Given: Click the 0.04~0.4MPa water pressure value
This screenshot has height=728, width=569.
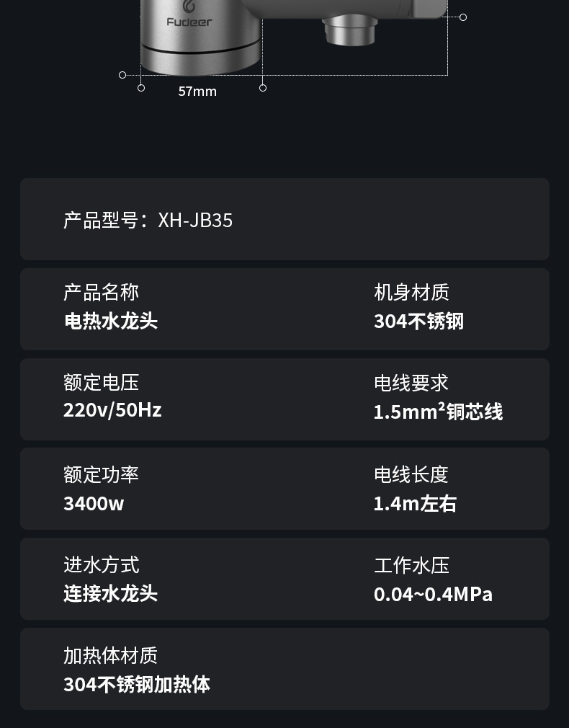Looking at the screenshot, I should [433, 594].
